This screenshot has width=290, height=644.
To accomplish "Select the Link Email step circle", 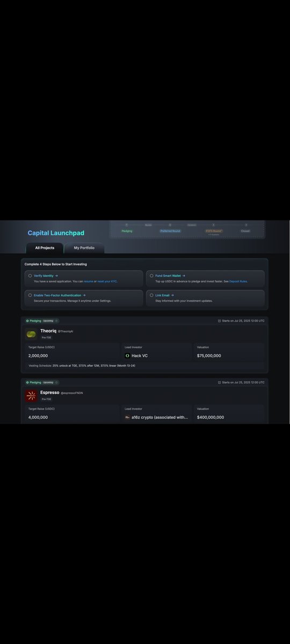I will coord(151,295).
